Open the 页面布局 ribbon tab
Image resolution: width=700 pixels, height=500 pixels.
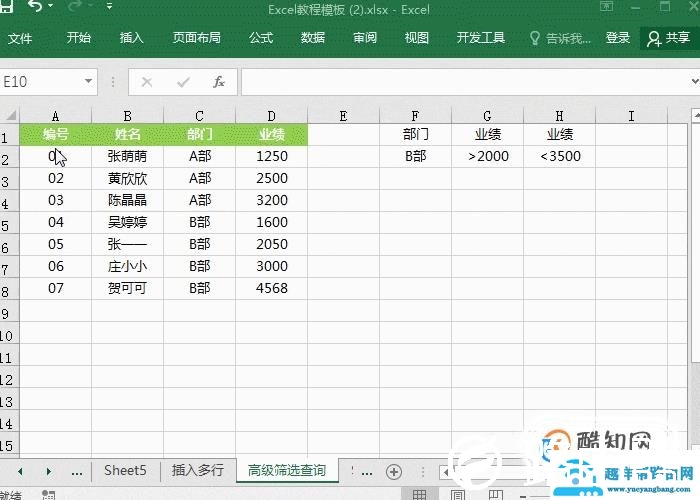click(197, 38)
